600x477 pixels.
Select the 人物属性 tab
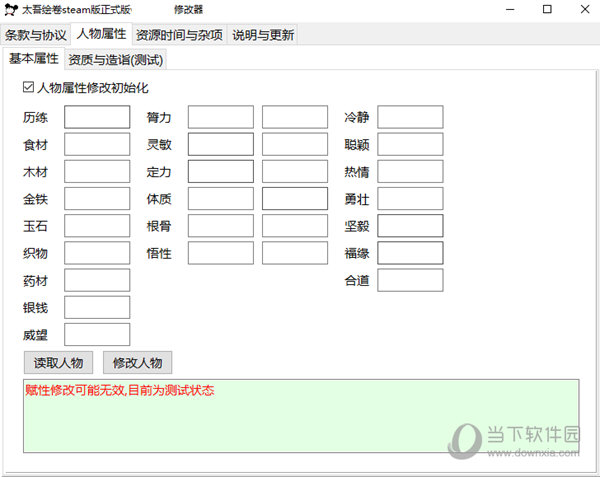click(x=101, y=34)
